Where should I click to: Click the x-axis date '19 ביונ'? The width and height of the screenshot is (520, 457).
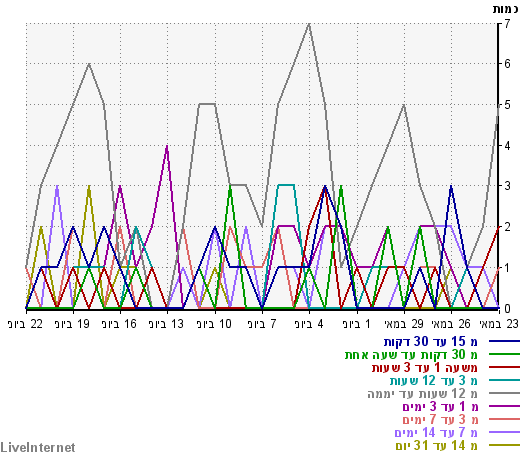[73, 324]
